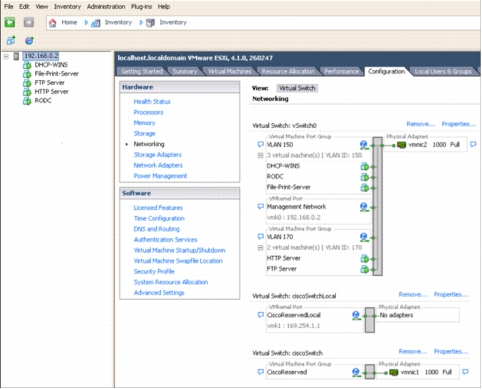Viewport: 482px width, 390px height.
Task: Select the host icon for 192.168.0.2
Action: coord(16,56)
